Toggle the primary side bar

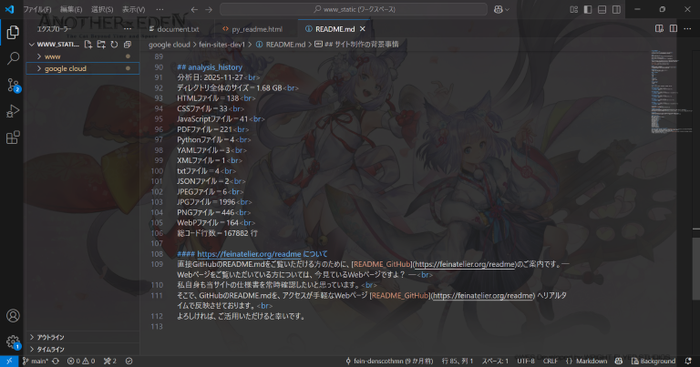point(588,9)
